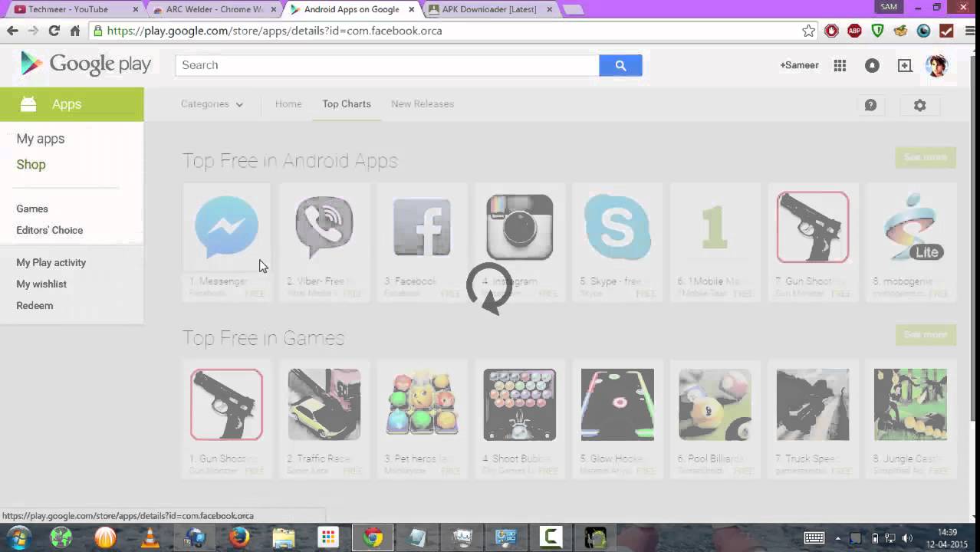980x552 pixels.
Task: Select the Top Charts tab
Action: click(347, 104)
